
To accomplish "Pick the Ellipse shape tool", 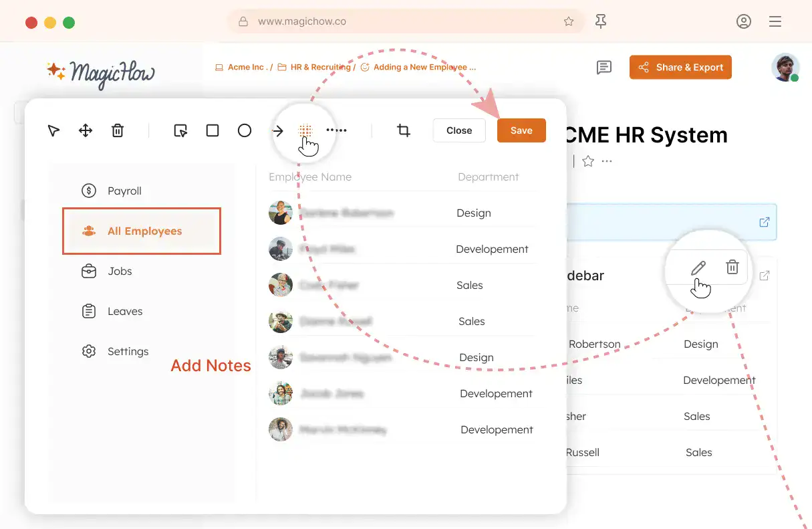I will coord(245,130).
